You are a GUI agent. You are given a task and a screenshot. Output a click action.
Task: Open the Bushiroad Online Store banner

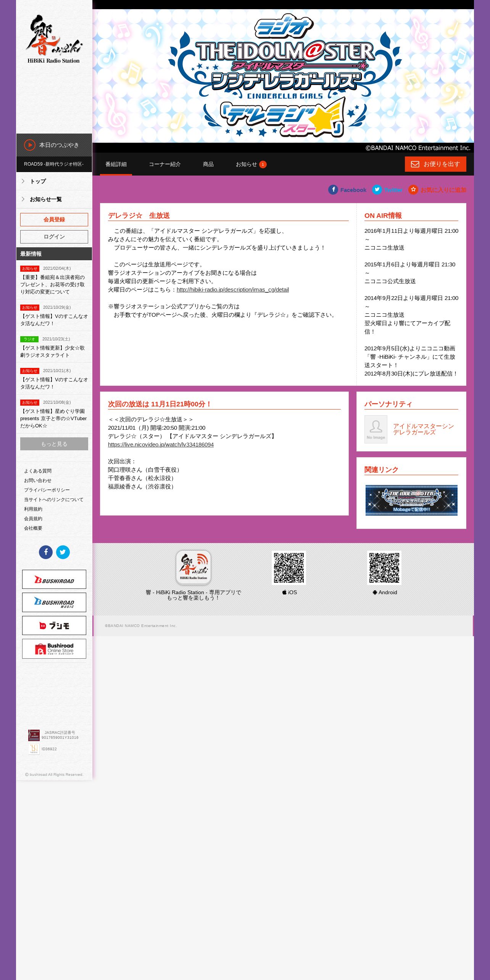pos(54,649)
